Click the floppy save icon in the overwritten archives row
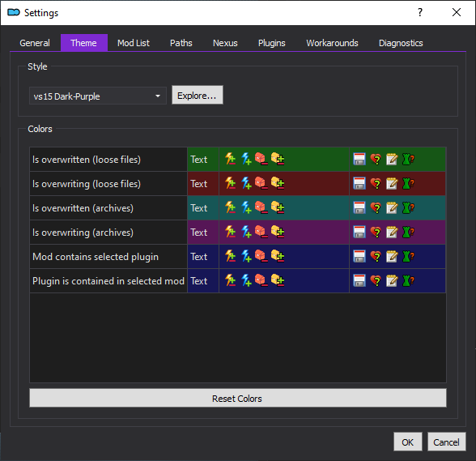476x461 pixels. [359, 207]
